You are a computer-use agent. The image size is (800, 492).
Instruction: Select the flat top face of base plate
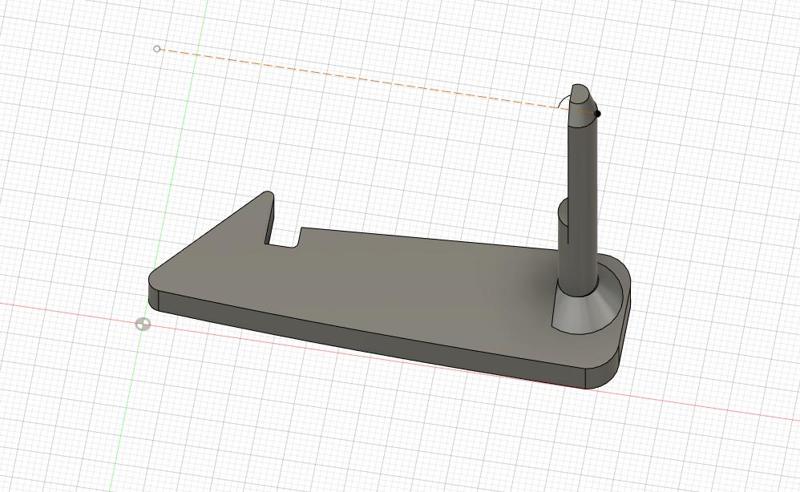coord(388,288)
